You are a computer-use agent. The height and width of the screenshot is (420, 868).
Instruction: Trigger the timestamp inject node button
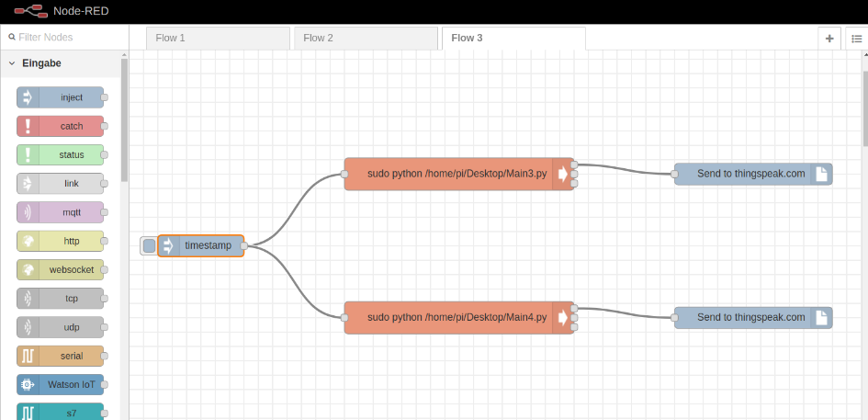pyautogui.click(x=149, y=245)
